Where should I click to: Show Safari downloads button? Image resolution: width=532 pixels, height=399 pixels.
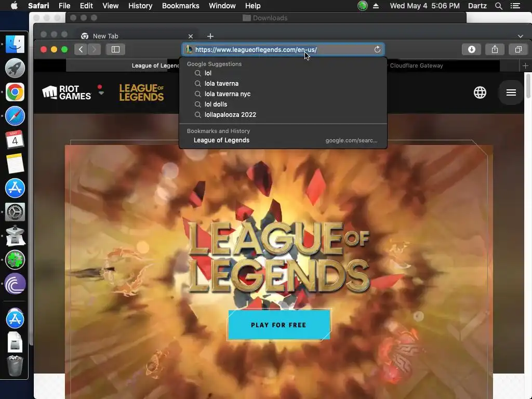[x=471, y=49]
